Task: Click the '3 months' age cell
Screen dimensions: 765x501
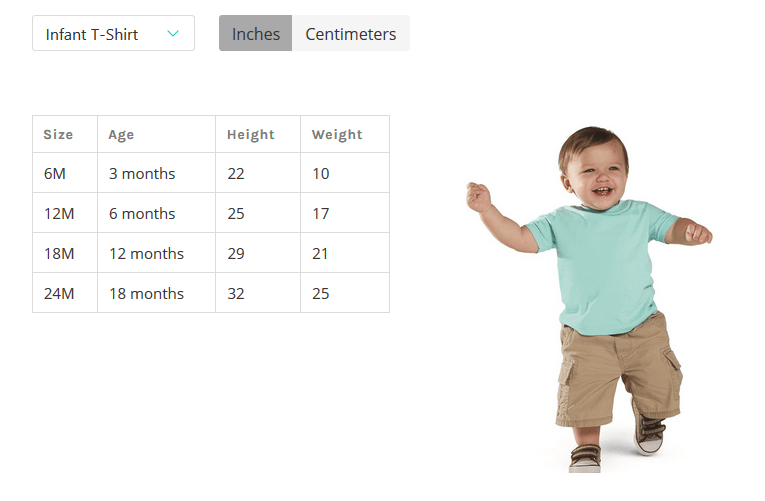Action: [142, 174]
